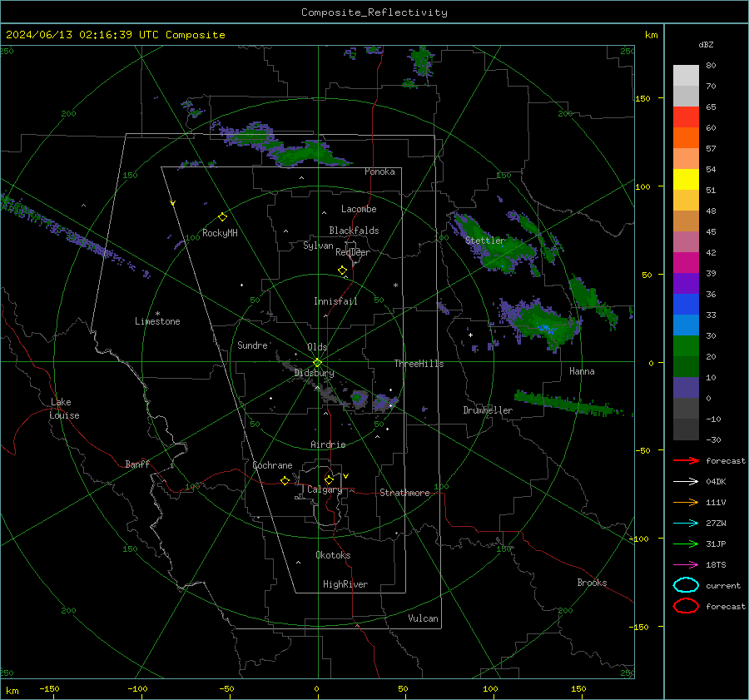Screen dimensions: 749x700
Task: Click the Composite_Reflectivity title
Action: (374, 12)
